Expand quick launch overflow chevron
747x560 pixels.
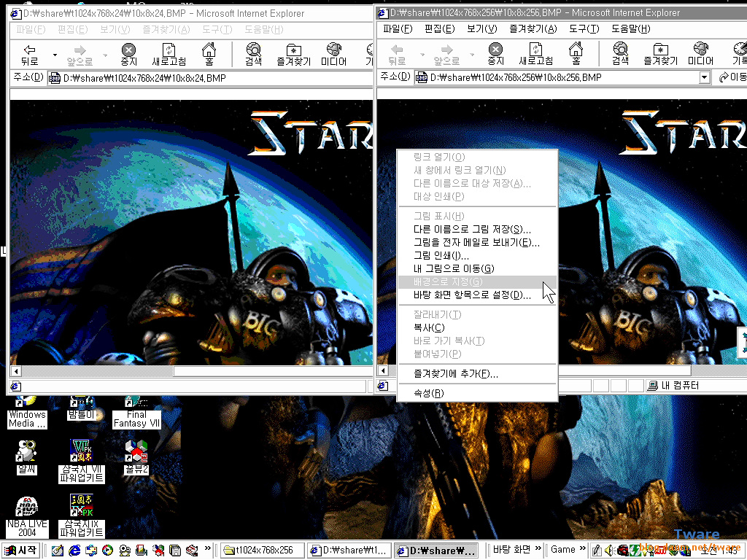[207, 548]
